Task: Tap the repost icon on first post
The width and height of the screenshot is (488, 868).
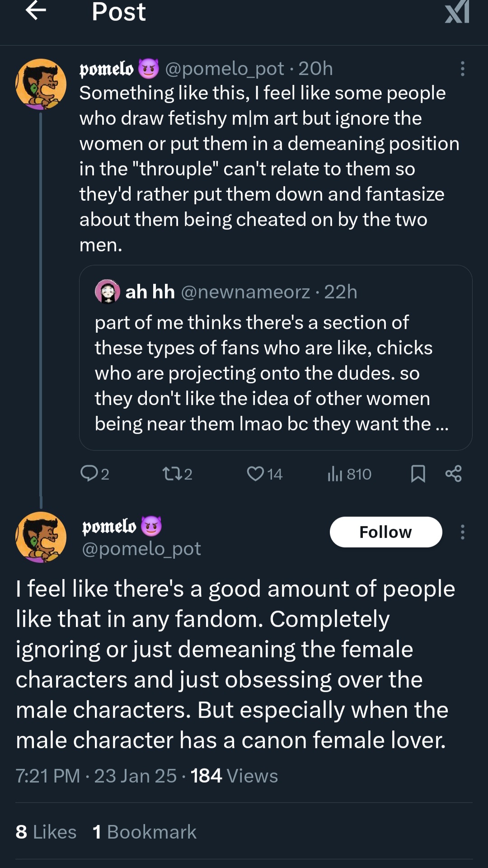Action: click(x=172, y=473)
